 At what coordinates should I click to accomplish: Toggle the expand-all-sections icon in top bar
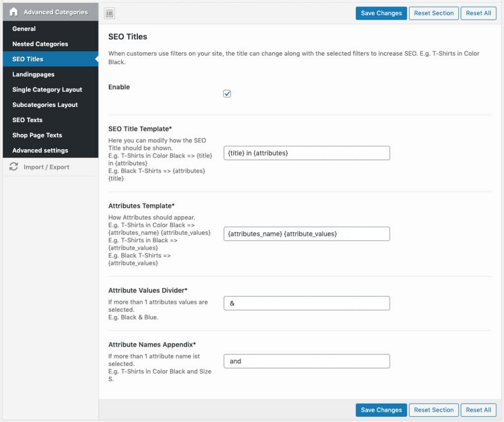click(x=110, y=13)
